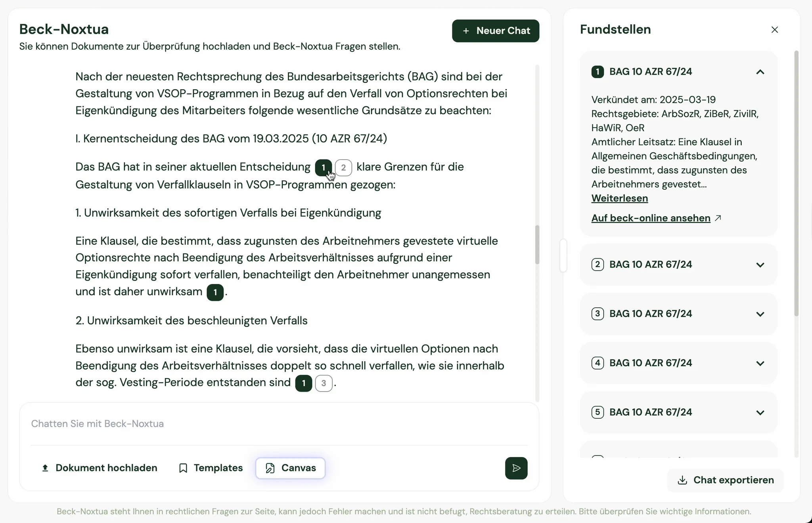
Task: Click citation badge 2 after 'aktuellen Entscheidung'
Action: click(343, 167)
